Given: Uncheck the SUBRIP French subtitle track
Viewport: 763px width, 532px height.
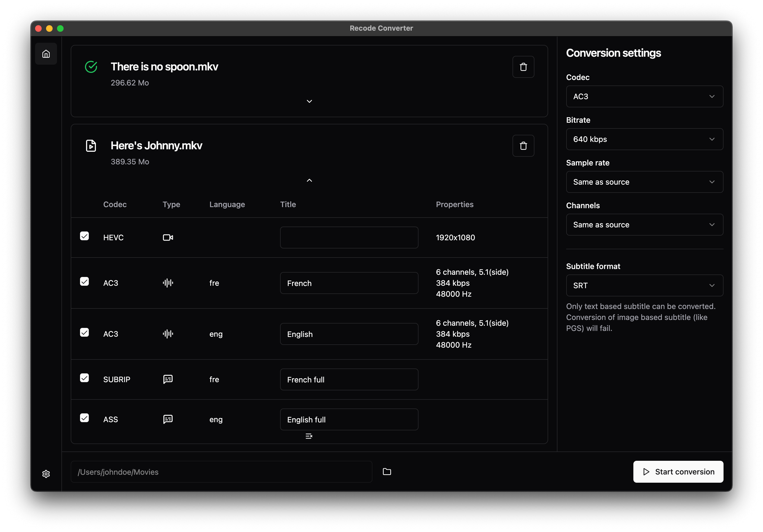Looking at the screenshot, I should tap(84, 378).
